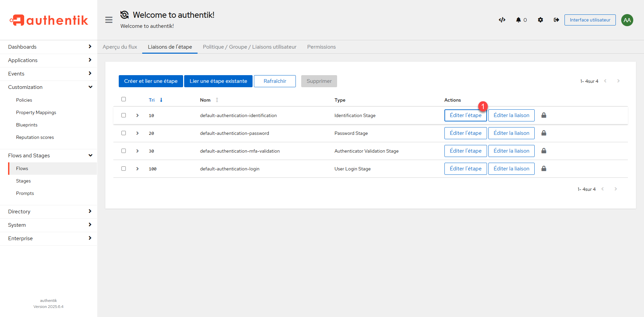Screen dimensions: 644x317
Task: Open the notifications bell icon
Action: [x=519, y=20]
